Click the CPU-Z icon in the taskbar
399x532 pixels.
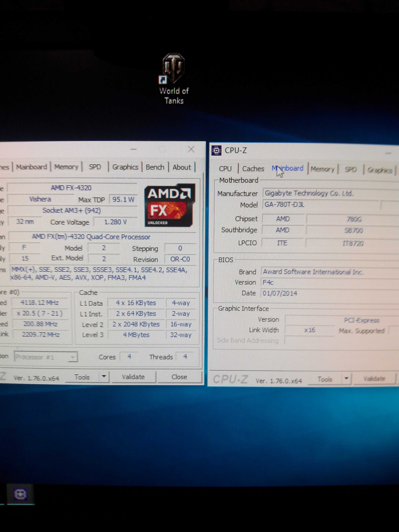[x=20, y=494]
